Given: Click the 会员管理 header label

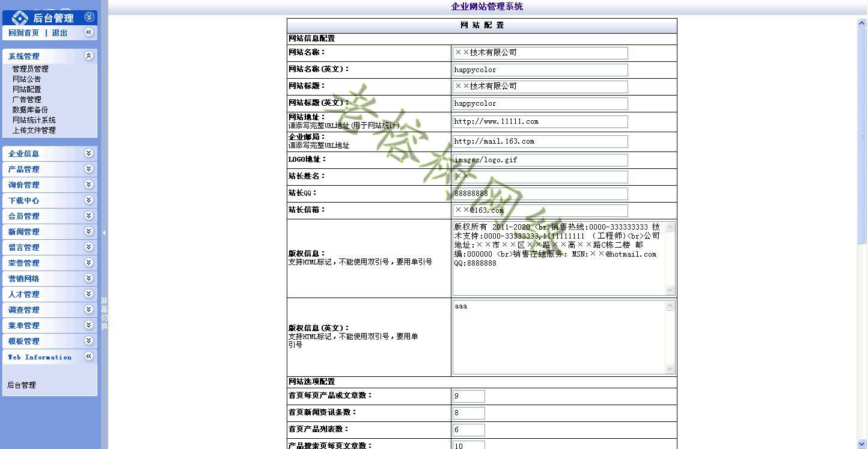Looking at the screenshot, I should 24,216.
